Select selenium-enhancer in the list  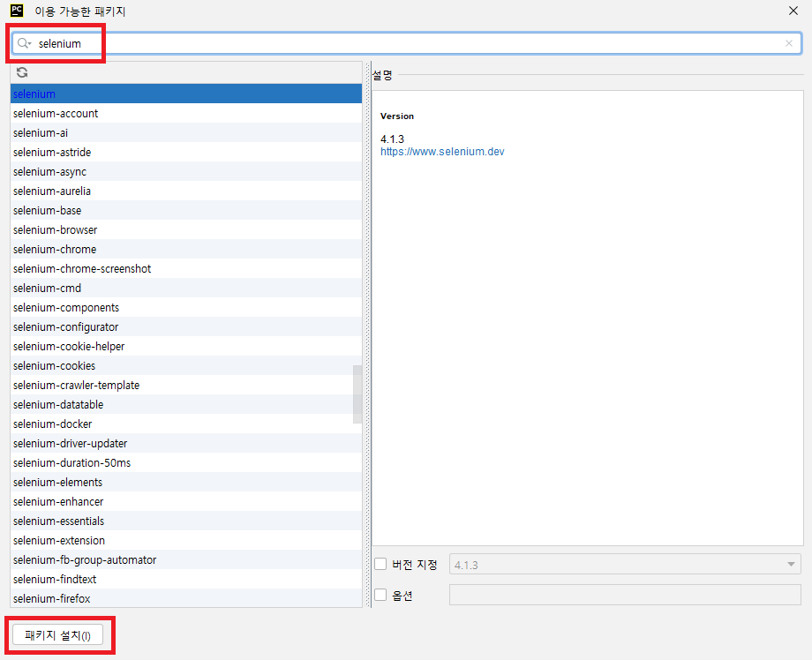click(x=186, y=501)
